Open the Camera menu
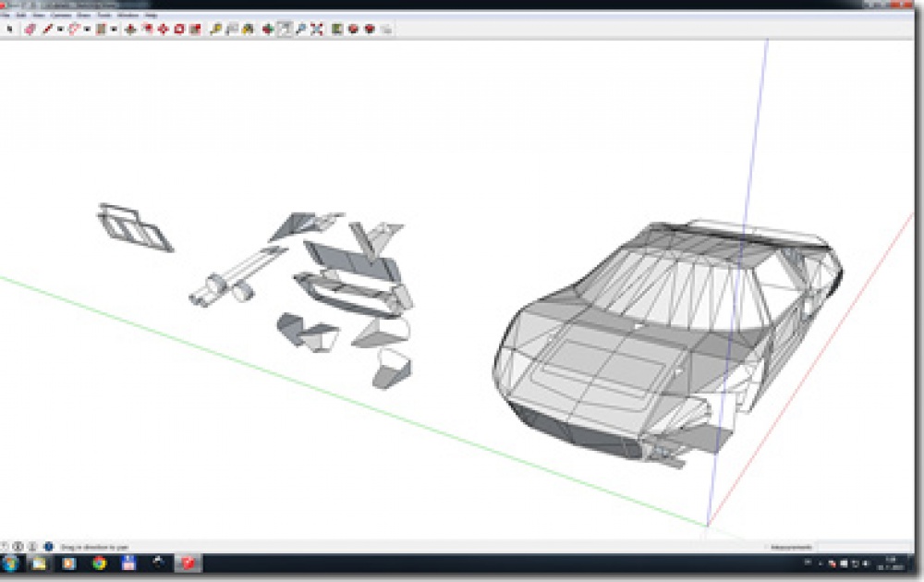This screenshot has height=582, width=924. (61, 15)
